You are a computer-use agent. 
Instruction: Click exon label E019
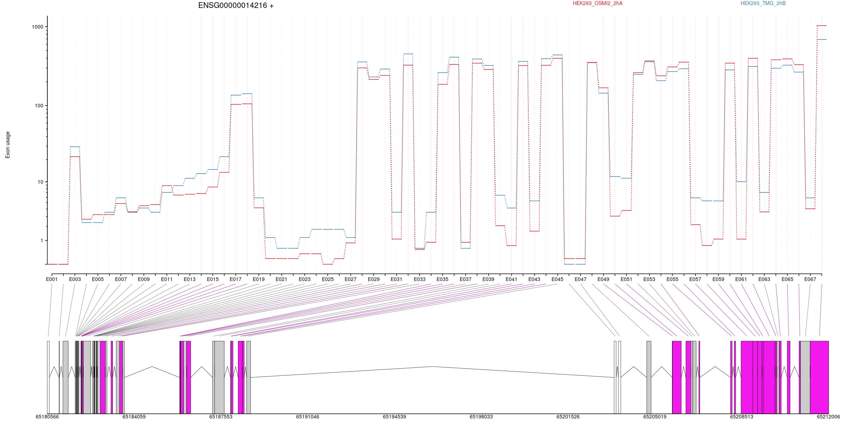(x=259, y=279)
